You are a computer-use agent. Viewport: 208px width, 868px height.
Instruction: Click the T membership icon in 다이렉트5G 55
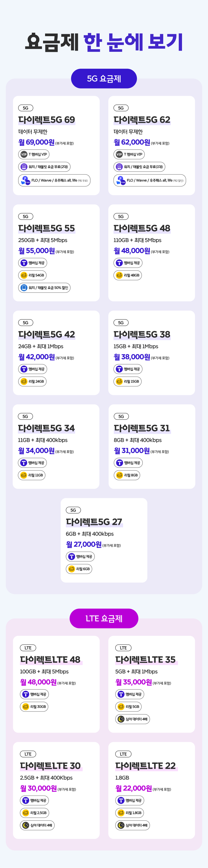(24, 263)
